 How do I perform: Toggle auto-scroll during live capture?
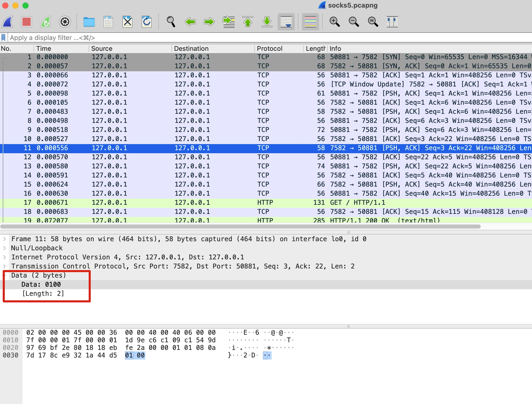click(x=286, y=22)
